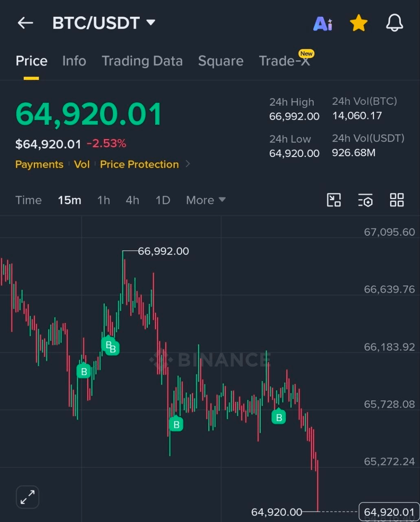
Task: Click the large 64,920.01 price
Action: tap(89, 114)
